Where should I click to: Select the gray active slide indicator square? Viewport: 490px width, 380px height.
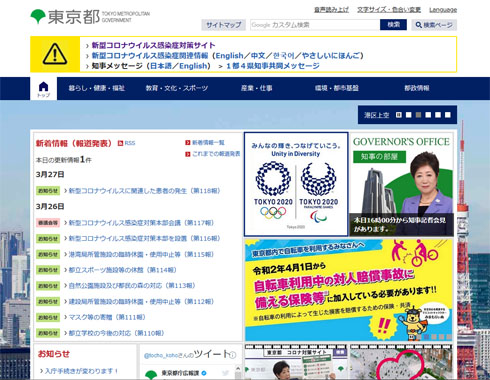(418, 115)
